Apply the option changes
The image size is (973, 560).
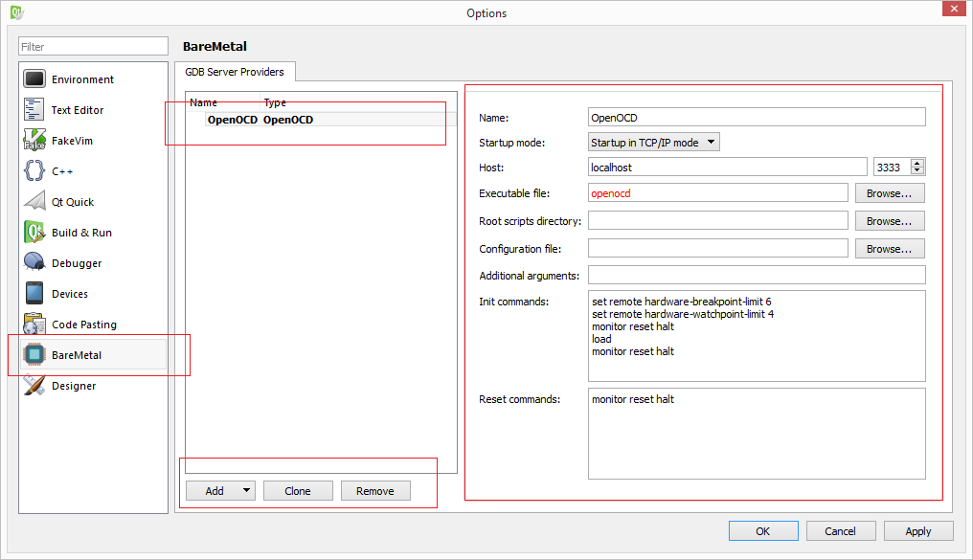point(917,531)
